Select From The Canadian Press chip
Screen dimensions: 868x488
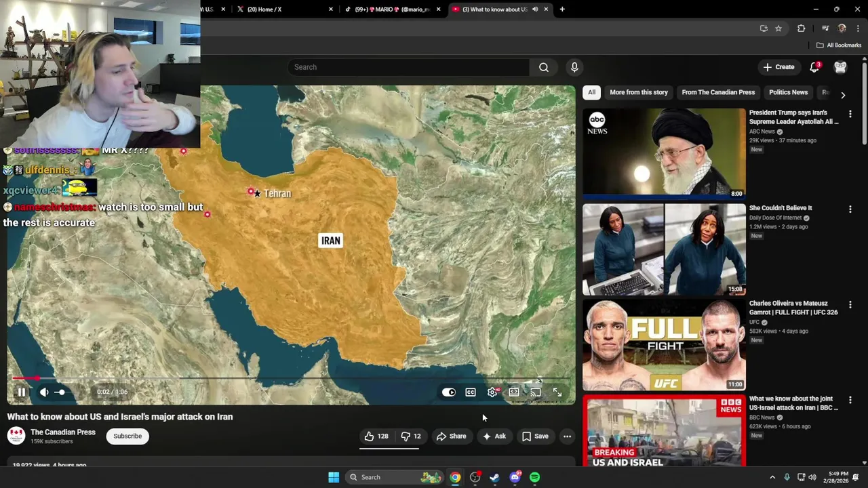[x=718, y=92]
